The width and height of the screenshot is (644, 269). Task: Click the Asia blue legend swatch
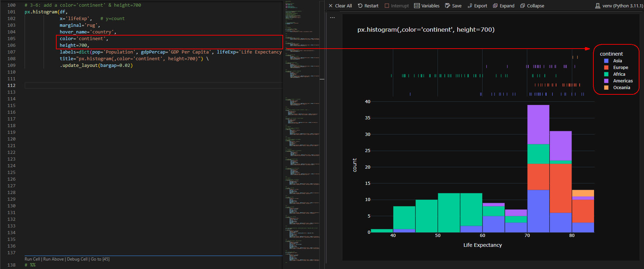606,61
